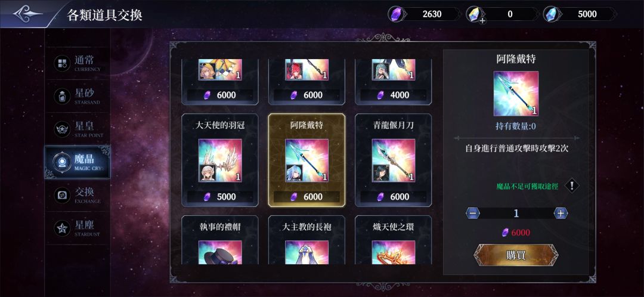This screenshot has width=644, height=297.
Task: Select the 青龍偃月刀 item card
Action: (x=394, y=160)
